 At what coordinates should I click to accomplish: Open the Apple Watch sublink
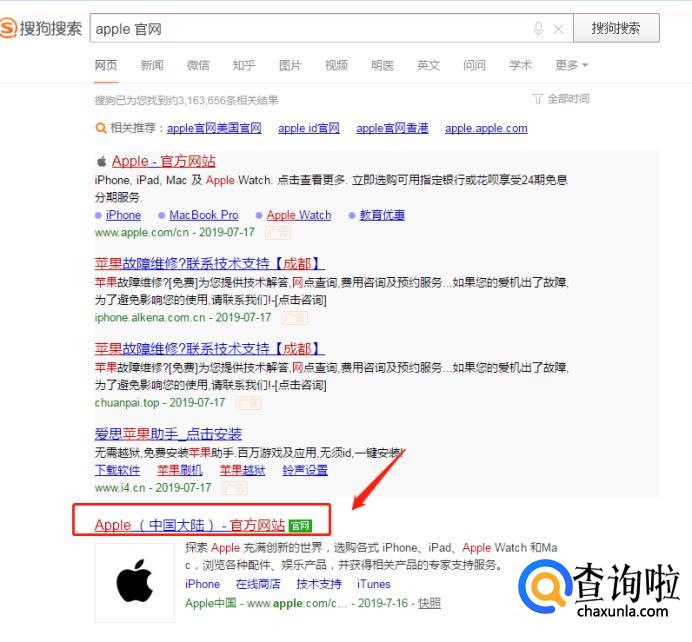pyautogui.click(x=299, y=215)
